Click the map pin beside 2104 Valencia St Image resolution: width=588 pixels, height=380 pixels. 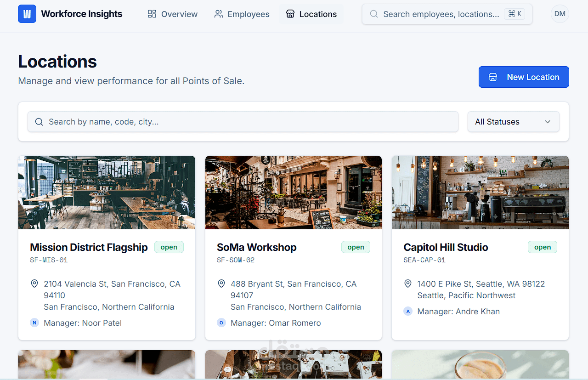pos(34,284)
